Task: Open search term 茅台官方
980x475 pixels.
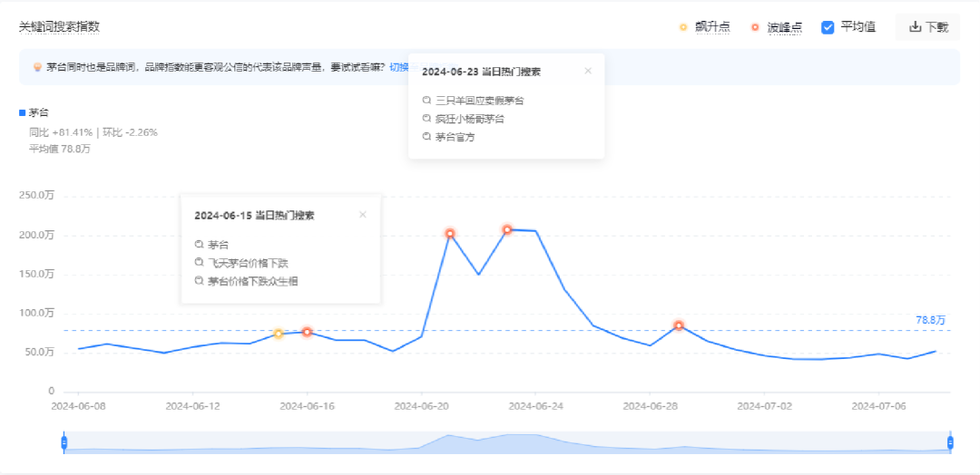Action: point(455,137)
